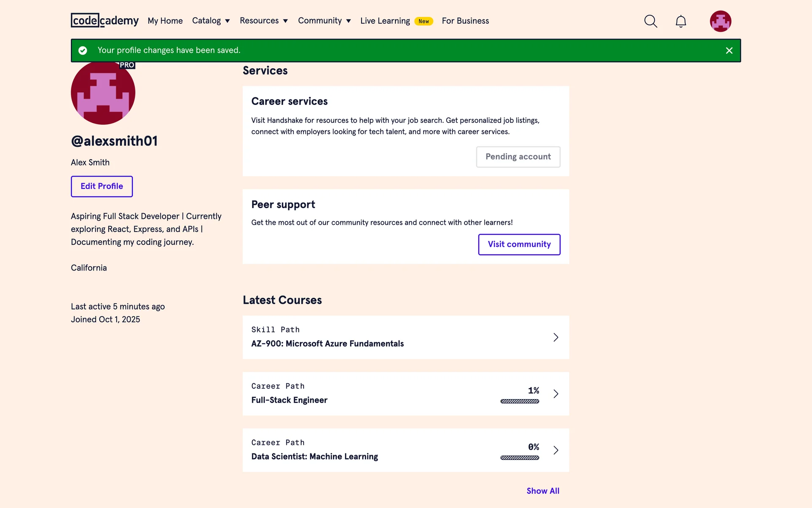This screenshot has height=508, width=812.
Task: Click the green success checkmark icon
Action: click(x=83, y=50)
